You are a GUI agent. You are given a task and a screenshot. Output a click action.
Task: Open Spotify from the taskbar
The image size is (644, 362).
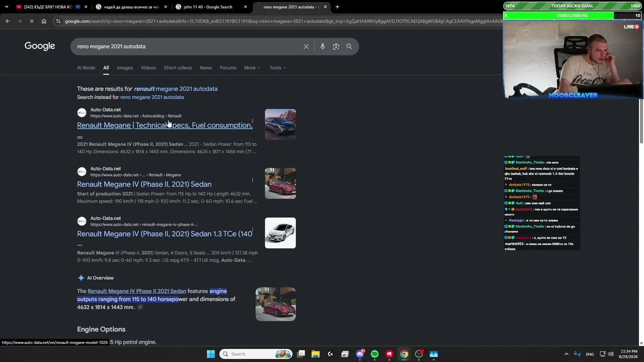pos(374,354)
